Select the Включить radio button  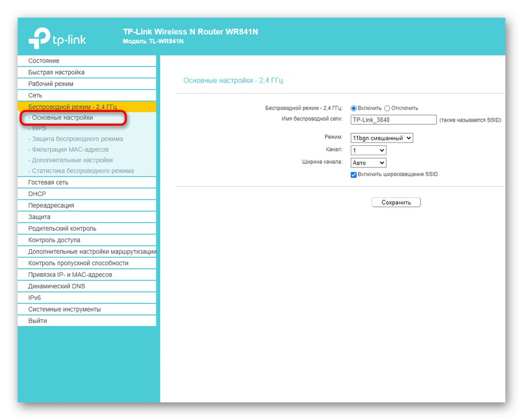pyautogui.click(x=353, y=108)
